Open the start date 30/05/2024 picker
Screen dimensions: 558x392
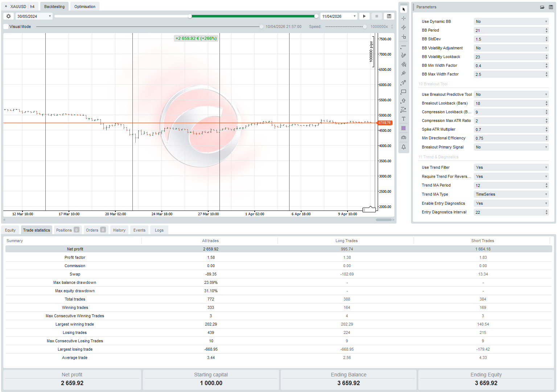pyautogui.click(x=49, y=16)
